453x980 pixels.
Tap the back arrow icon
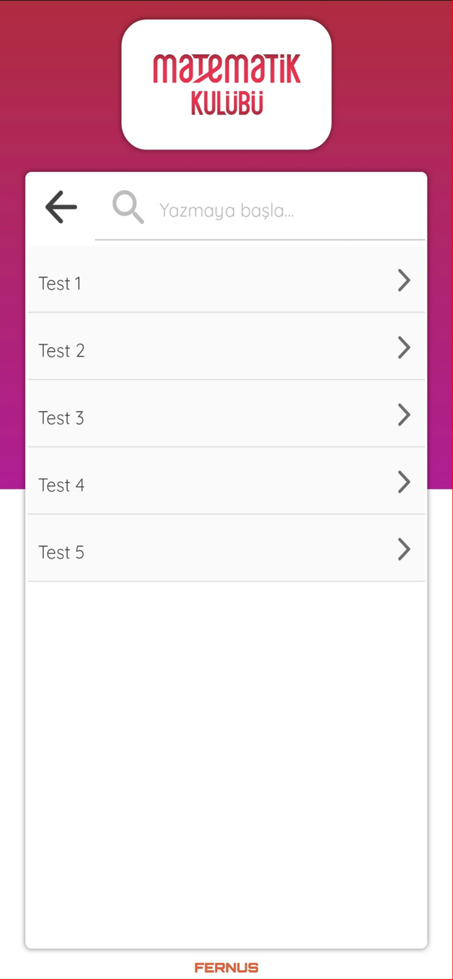coord(61,207)
